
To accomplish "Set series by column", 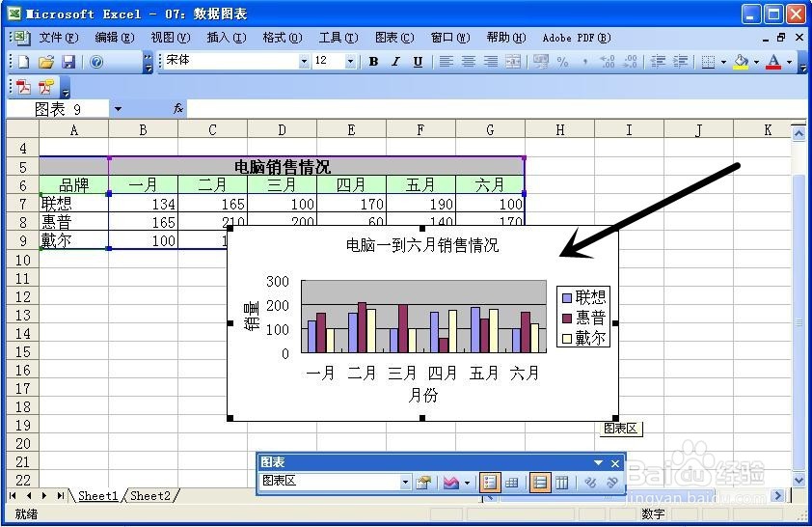I will coord(562,483).
